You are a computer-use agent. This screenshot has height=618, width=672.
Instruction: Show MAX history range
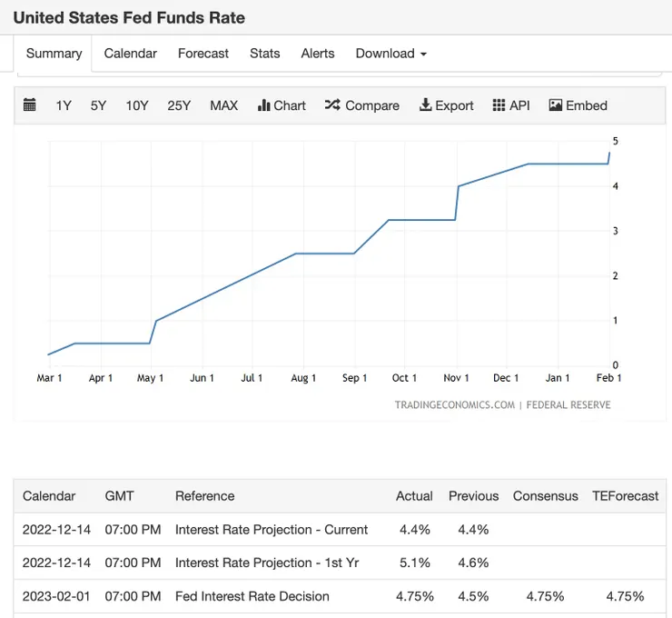click(x=223, y=105)
